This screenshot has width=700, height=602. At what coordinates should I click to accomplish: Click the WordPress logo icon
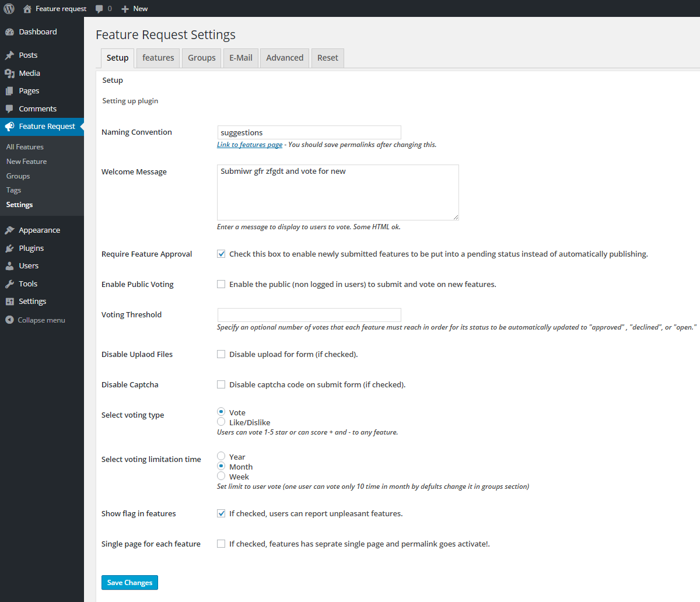pos(9,9)
